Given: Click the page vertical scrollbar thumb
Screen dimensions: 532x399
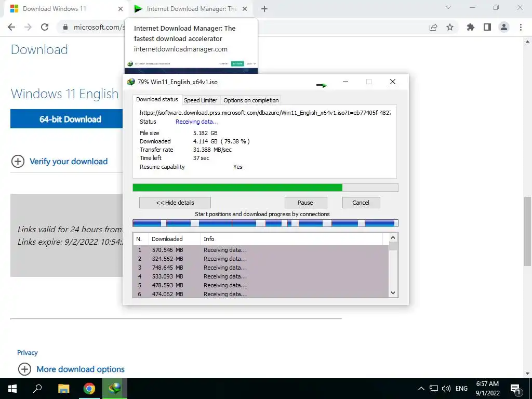Looking at the screenshot, I should pos(528,231).
